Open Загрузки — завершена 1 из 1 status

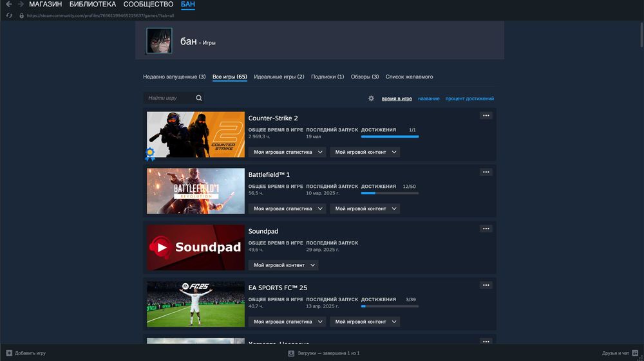(x=325, y=353)
